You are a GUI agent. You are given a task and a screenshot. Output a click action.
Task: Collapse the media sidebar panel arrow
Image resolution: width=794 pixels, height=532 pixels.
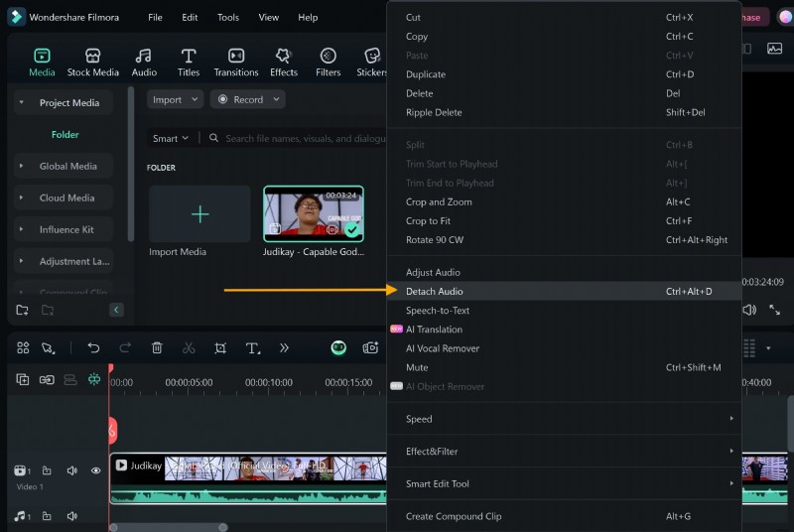pyautogui.click(x=116, y=310)
